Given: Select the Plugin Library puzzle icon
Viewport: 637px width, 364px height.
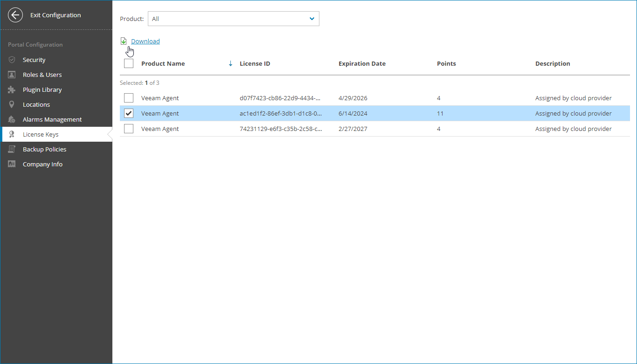Looking at the screenshot, I should point(11,89).
